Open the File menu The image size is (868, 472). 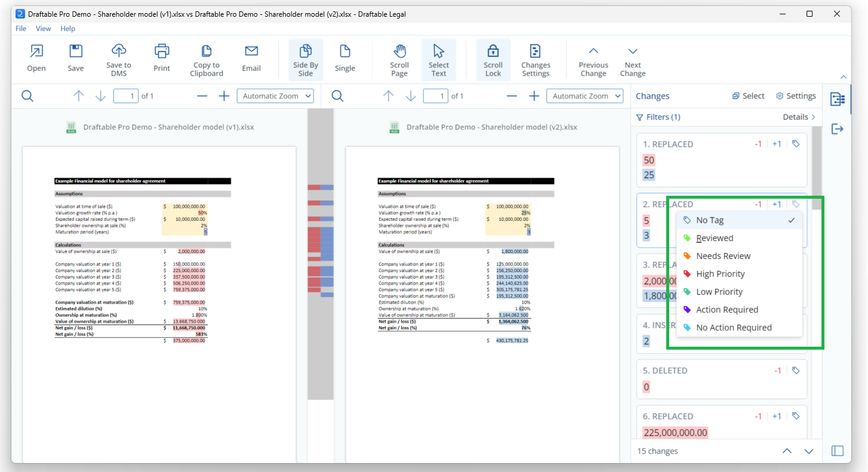tap(21, 29)
